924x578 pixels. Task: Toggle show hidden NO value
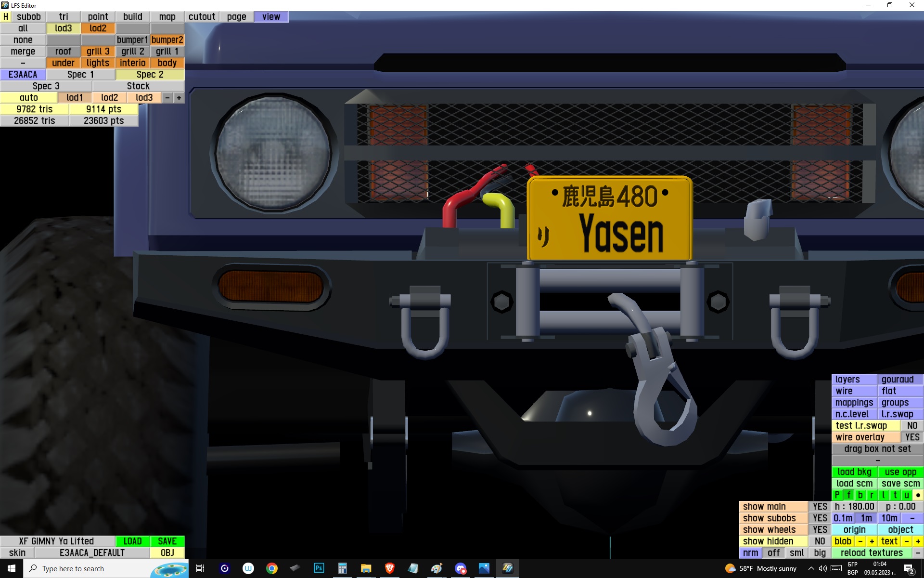(x=820, y=541)
